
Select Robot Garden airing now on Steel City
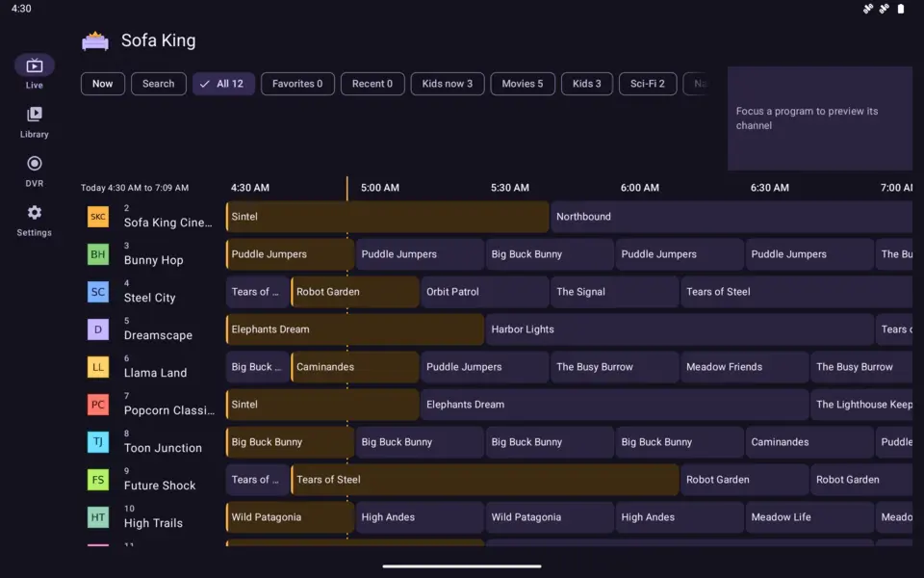[x=355, y=292]
